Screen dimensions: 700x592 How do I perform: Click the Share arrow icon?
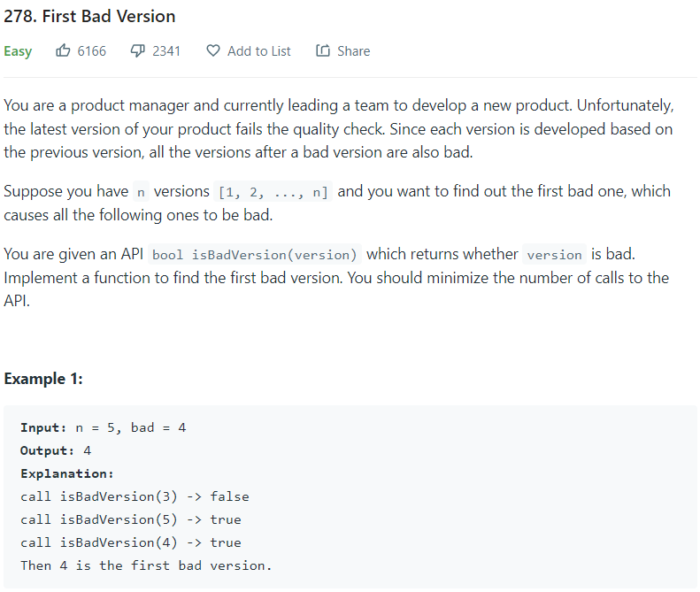click(323, 51)
